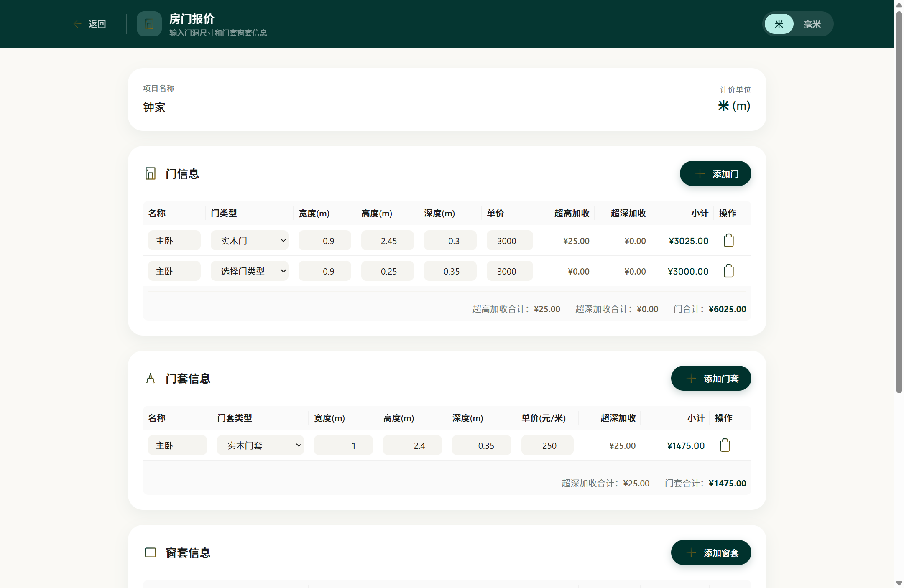This screenshot has height=588, width=904.
Task: Edit 门套 width value 1
Action: tap(343, 445)
